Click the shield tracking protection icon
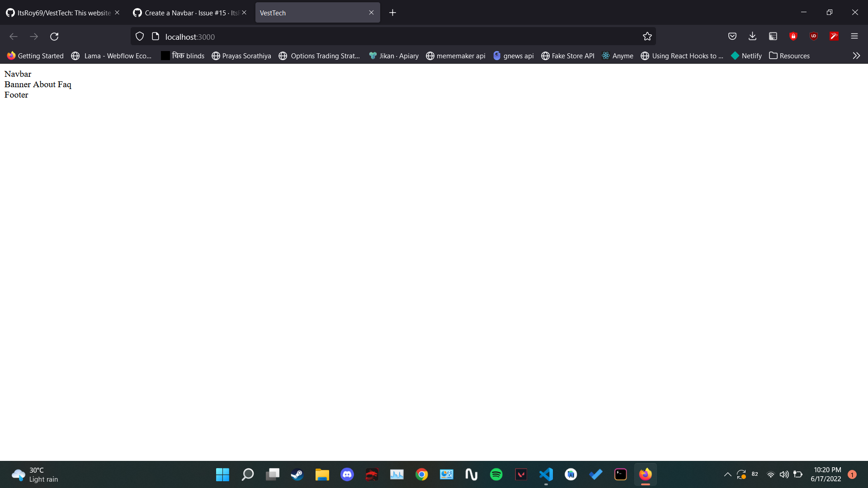 pos(139,36)
